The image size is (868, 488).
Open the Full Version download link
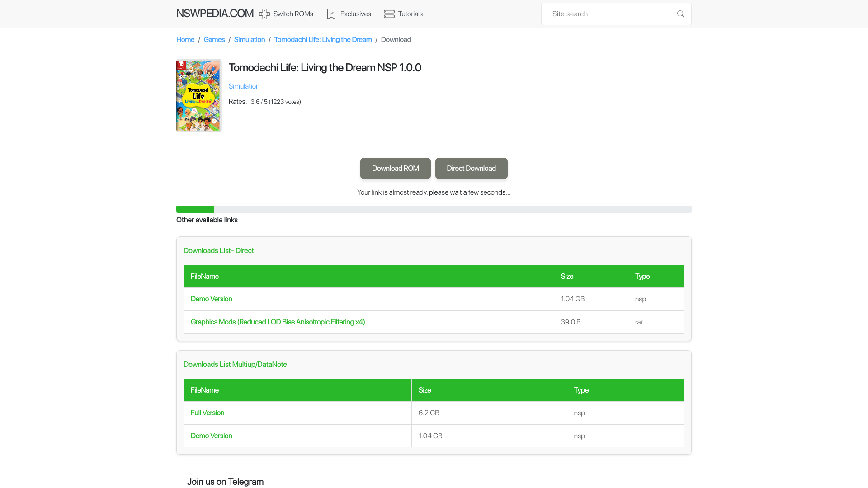click(x=208, y=413)
